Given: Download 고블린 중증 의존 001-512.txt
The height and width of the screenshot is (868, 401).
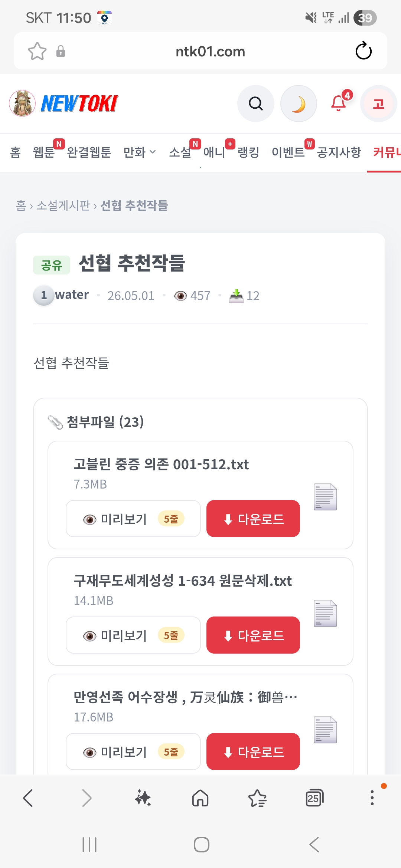Looking at the screenshot, I should pos(253,519).
